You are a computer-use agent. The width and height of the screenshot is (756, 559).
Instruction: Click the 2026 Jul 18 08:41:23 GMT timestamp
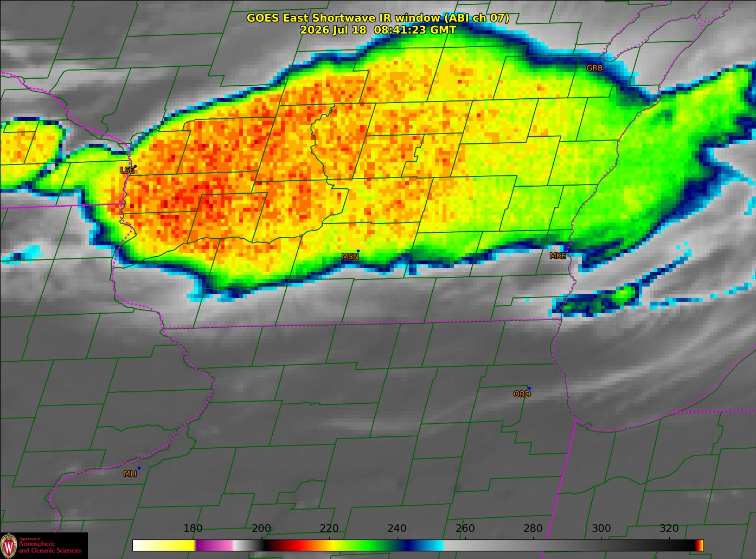coord(378,30)
